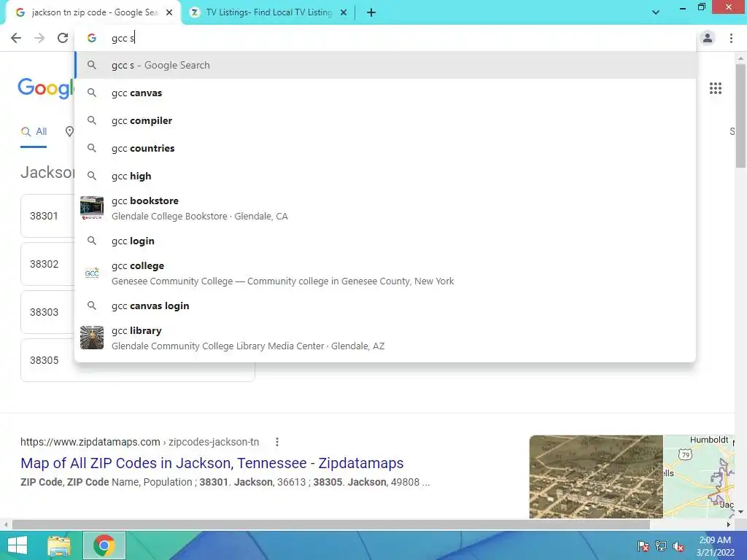Choose the gcc countries suggestion

[385, 148]
